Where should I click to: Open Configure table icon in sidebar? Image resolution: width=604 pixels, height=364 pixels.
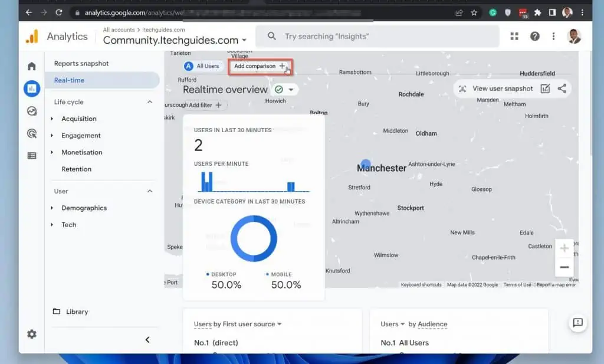(x=32, y=156)
